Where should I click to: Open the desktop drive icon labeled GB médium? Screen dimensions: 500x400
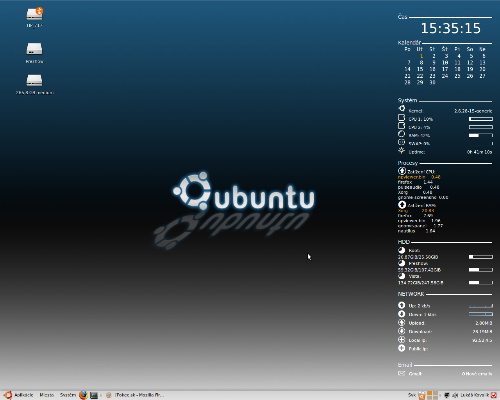coord(34,80)
